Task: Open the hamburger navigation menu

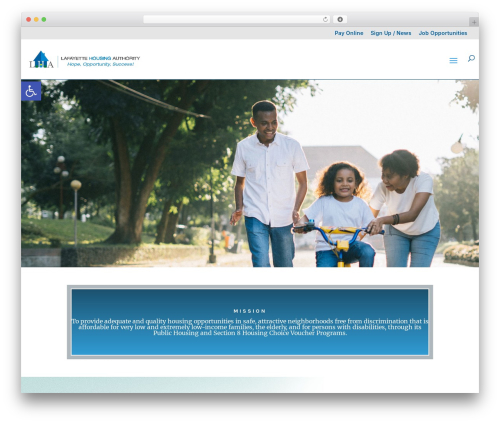Action: coord(453,60)
